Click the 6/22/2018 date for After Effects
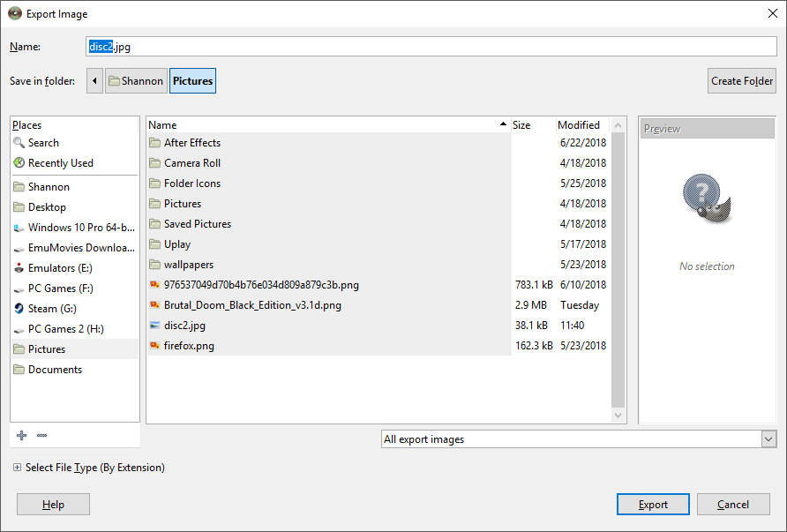Viewport: 787px width, 532px height. tap(583, 143)
